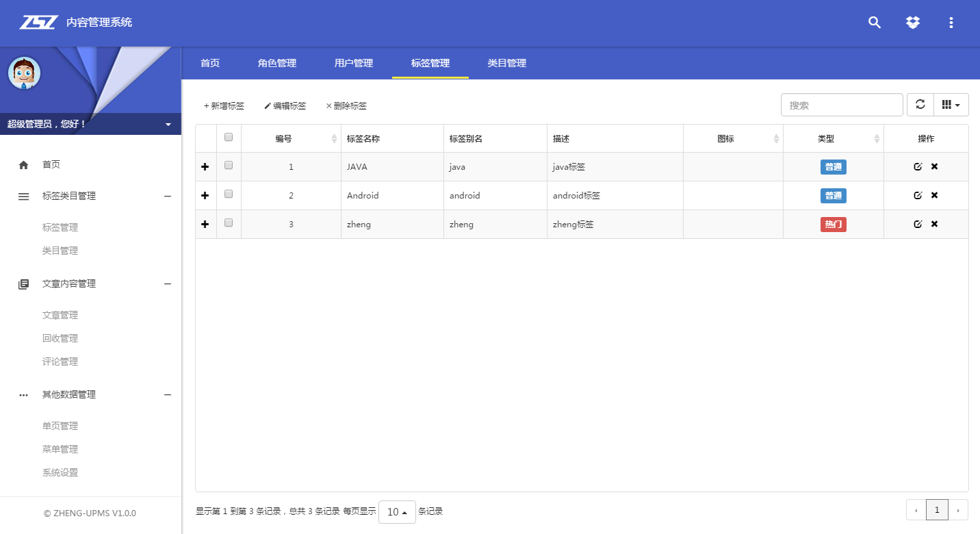Open 评论管理 in the sidebar
Image resolution: width=980 pixels, height=534 pixels.
pyautogui.click(x=60, y=361)
